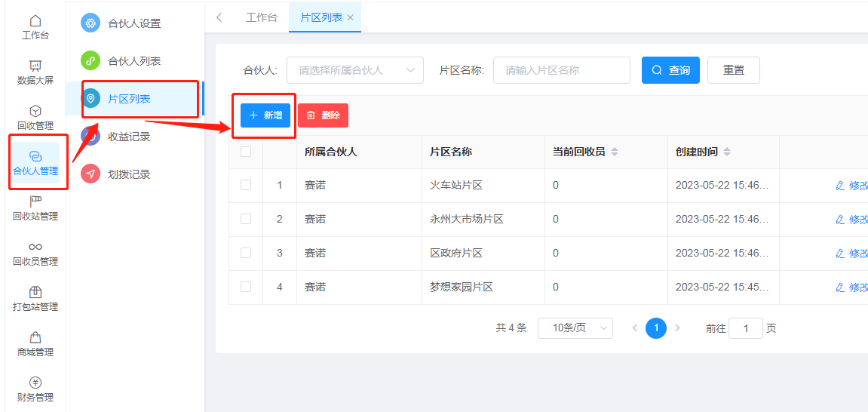Click the 共 4 条 total count text

tap(511, 327)
